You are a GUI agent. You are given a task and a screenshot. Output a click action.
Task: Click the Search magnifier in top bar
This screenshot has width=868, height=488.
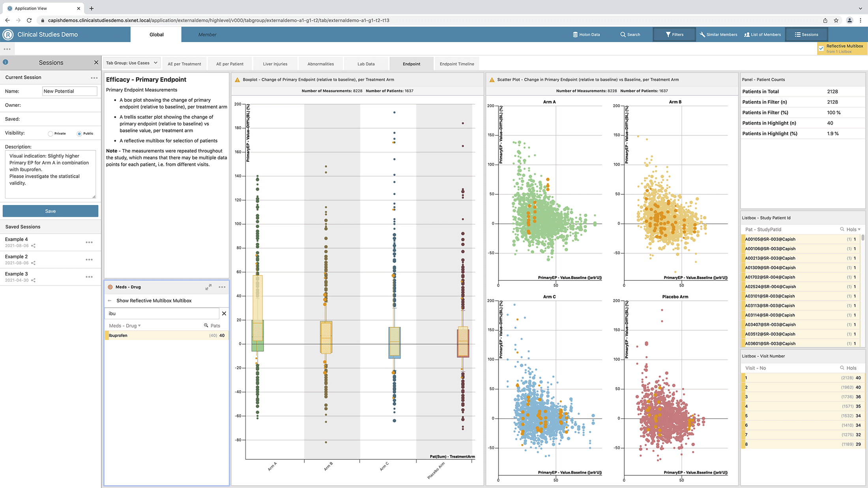coord(623,35)
